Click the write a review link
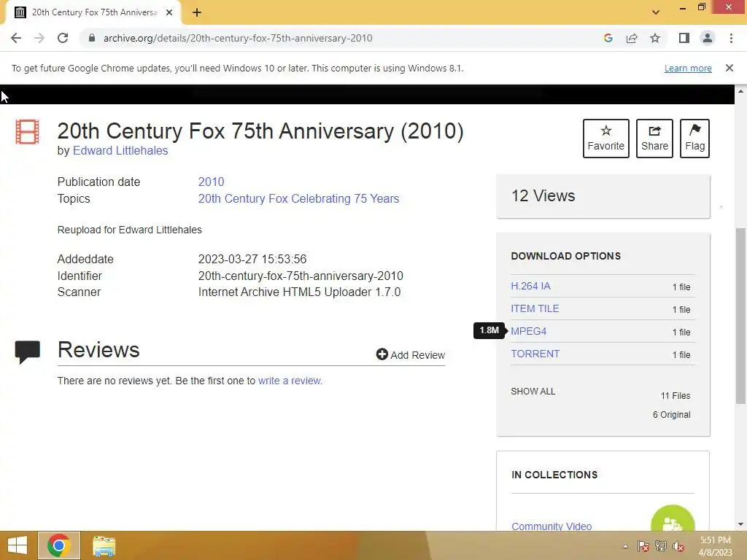 289,381
